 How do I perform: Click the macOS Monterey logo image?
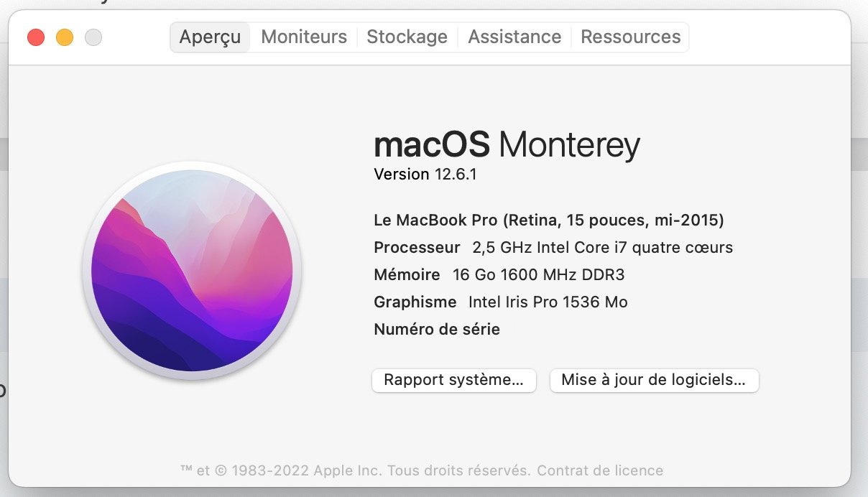pos(194,269)
